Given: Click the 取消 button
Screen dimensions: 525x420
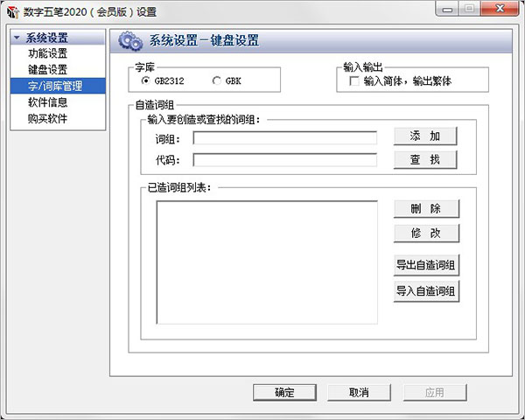Looking at the screenshot, I should (359, 393).
